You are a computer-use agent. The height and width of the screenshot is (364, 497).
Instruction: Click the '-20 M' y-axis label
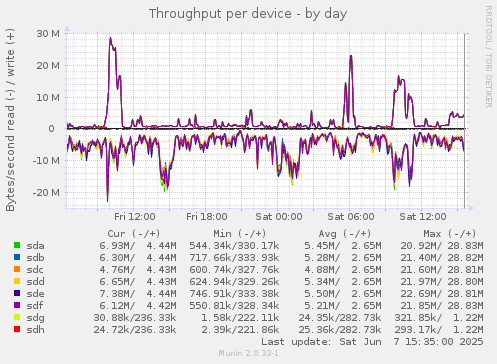point(46,193)
